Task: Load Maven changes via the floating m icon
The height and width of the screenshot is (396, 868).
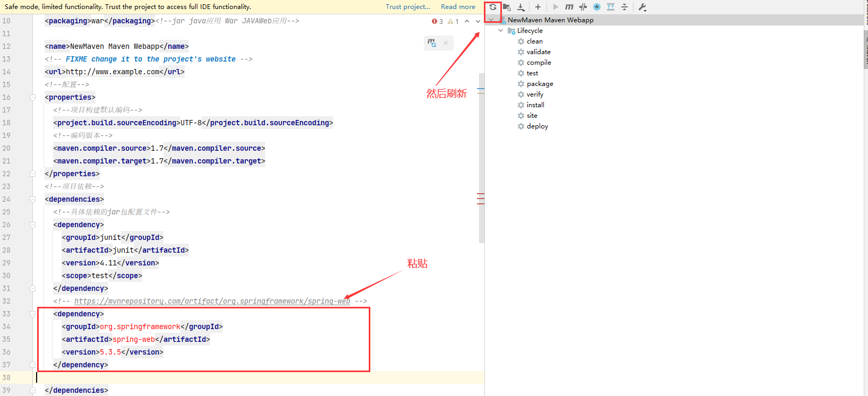Action: [432, 43]
